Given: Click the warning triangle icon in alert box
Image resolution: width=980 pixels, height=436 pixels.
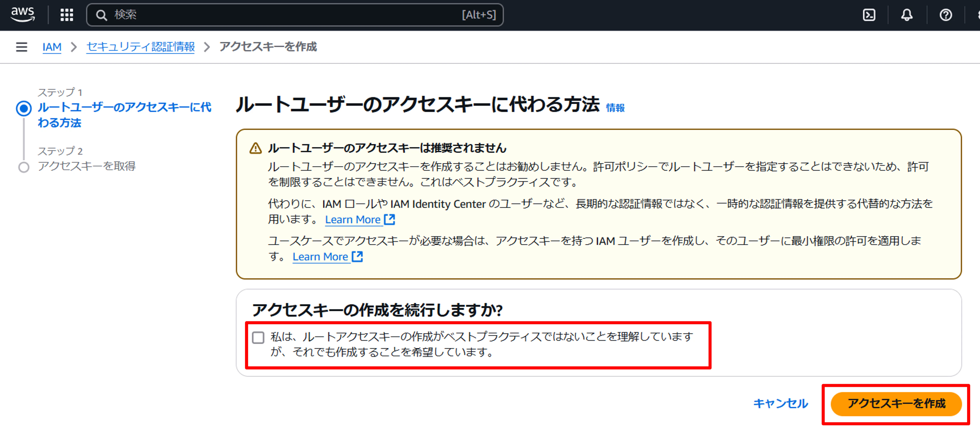Looking at the screenshot, I should coord(256,148).
